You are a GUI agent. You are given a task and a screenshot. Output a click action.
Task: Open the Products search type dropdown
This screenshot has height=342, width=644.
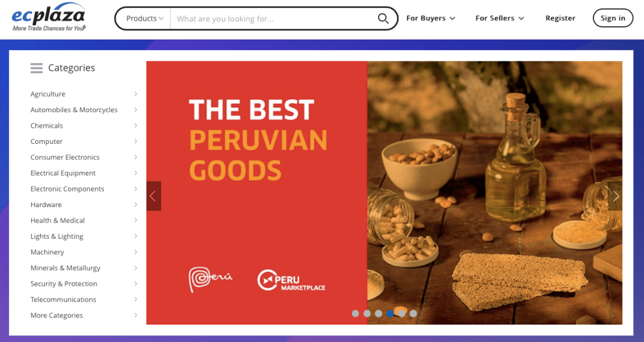(x=144, y=19)
